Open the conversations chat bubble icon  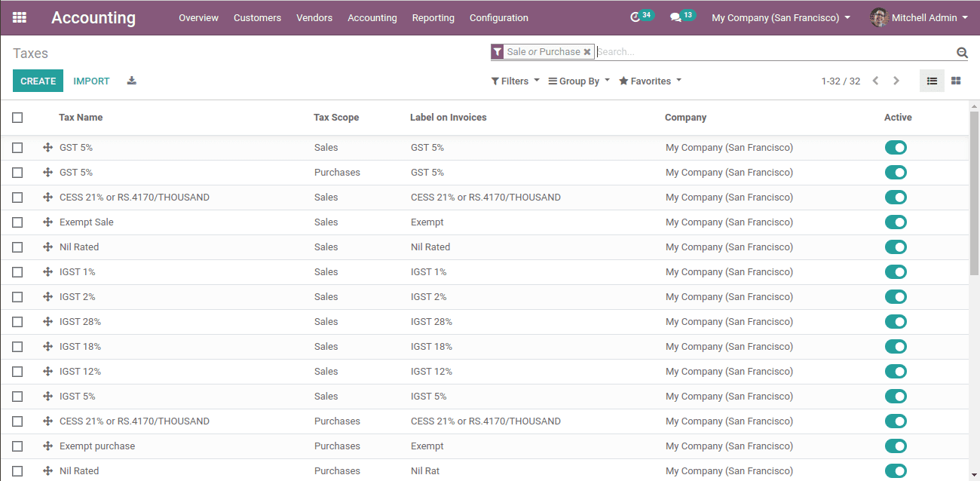coord(675,17)
